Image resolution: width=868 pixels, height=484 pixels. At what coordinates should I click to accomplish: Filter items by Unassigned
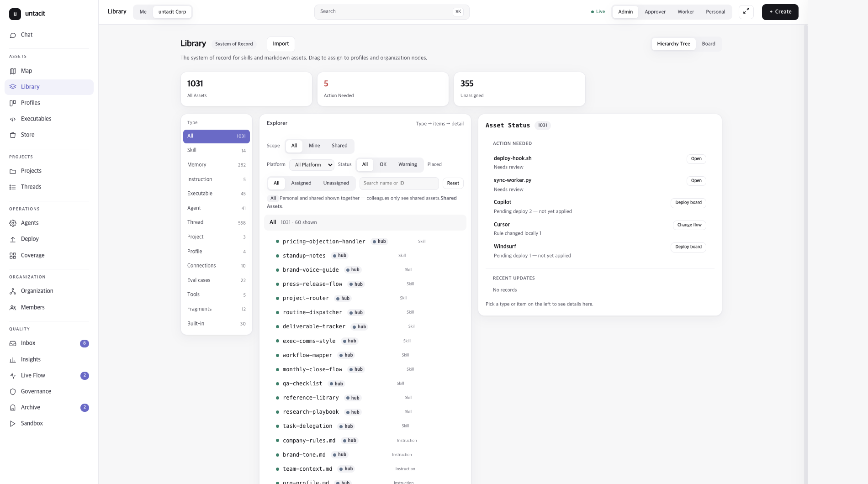(x=336, y=183)
